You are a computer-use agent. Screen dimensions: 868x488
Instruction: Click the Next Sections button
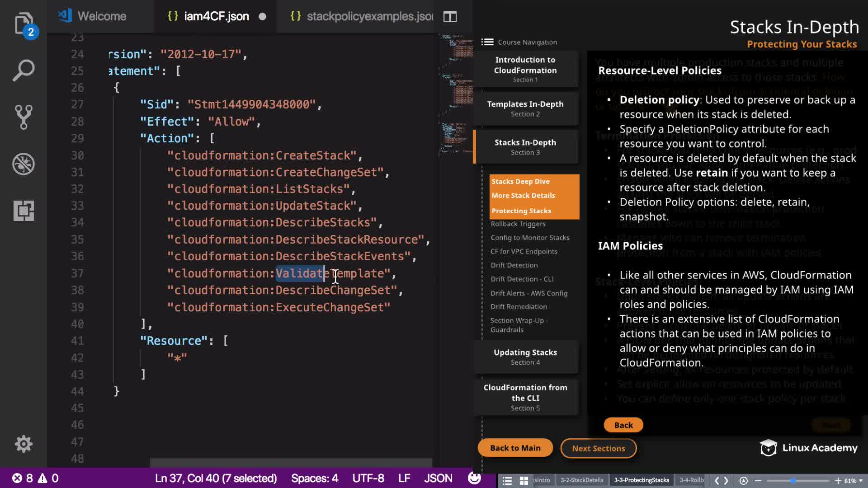598,448
